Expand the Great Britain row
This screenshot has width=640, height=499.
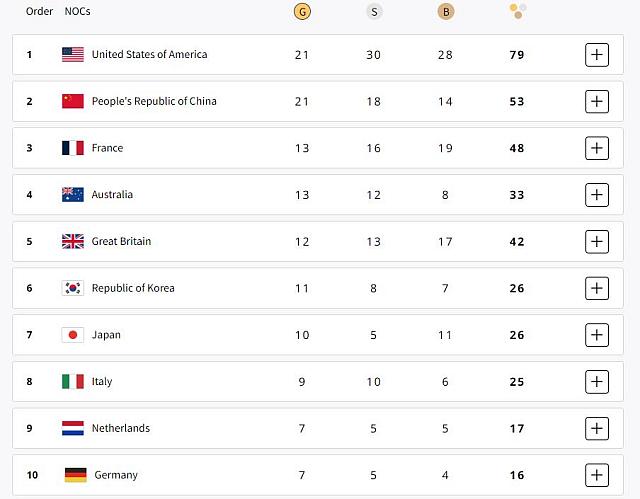(x=596, y=241)
